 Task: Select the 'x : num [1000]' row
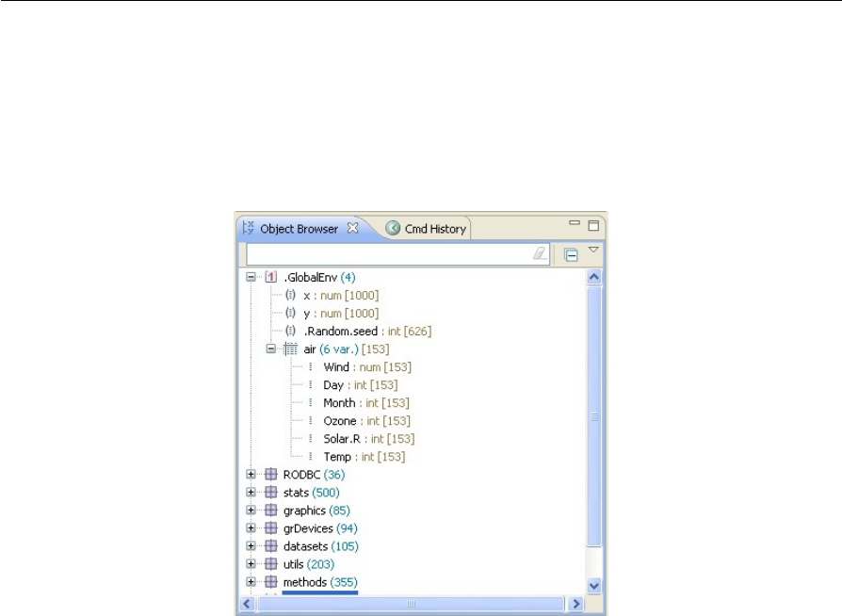point(341,296)
